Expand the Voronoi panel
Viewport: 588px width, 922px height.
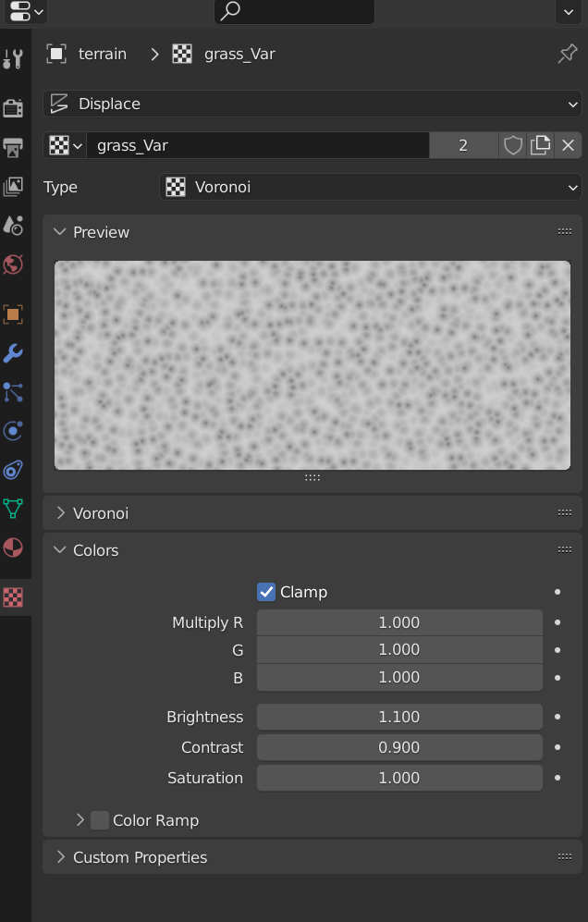coord(59,512)
